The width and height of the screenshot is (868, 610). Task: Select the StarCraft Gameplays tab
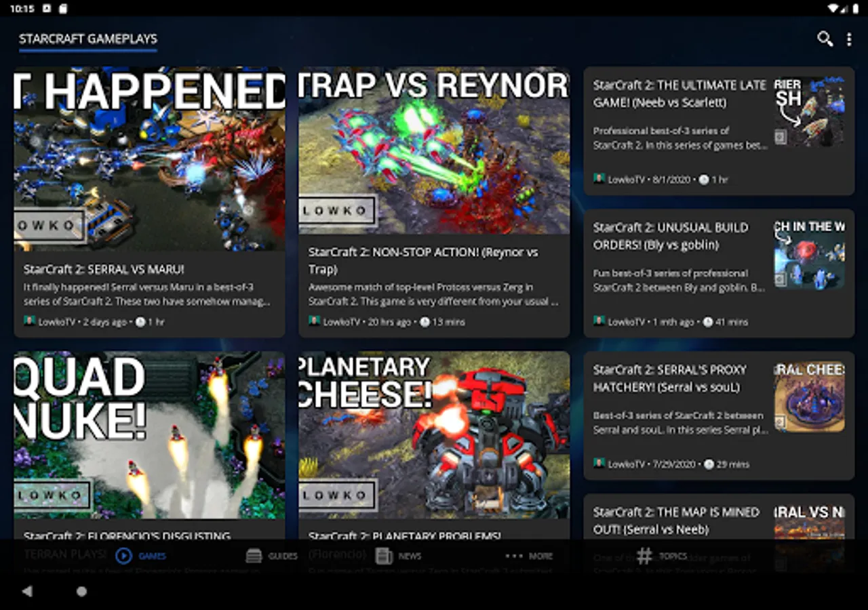pos(88,39)
